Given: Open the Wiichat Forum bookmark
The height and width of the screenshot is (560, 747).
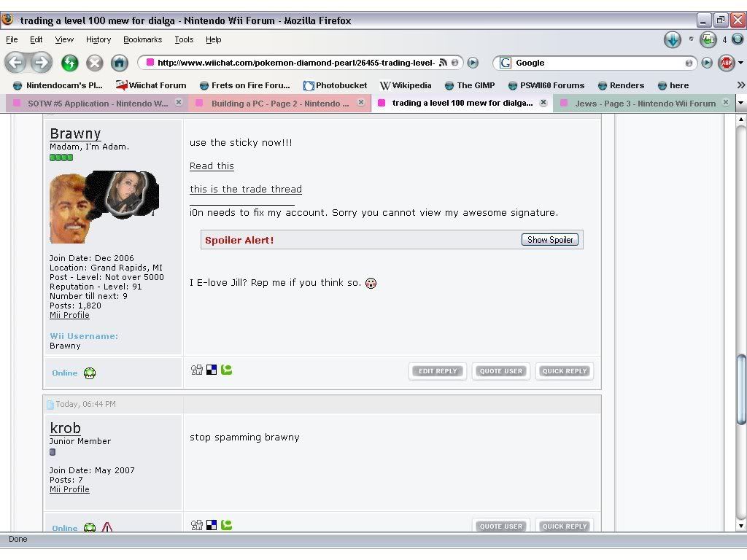Looking at the screenshot, I should coord(151,85).
